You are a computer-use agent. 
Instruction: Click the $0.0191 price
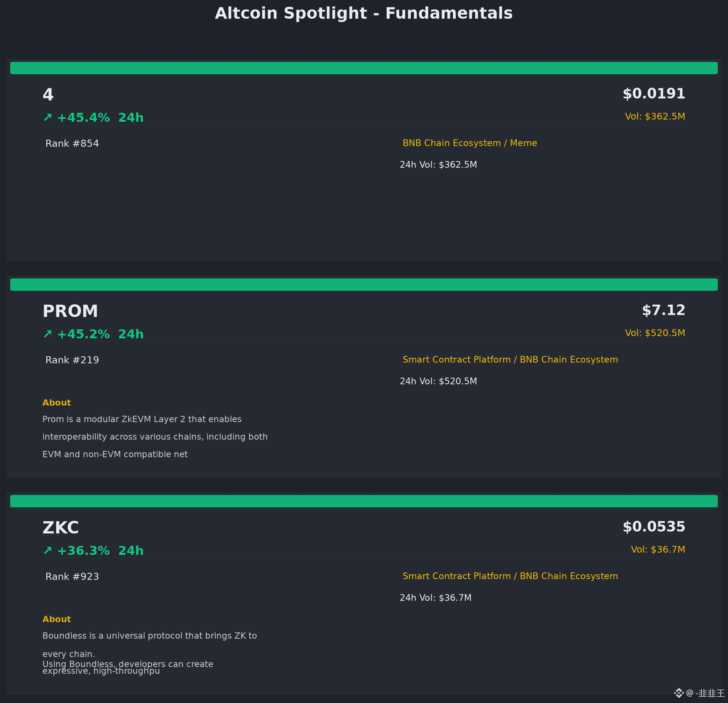[654, 94]
